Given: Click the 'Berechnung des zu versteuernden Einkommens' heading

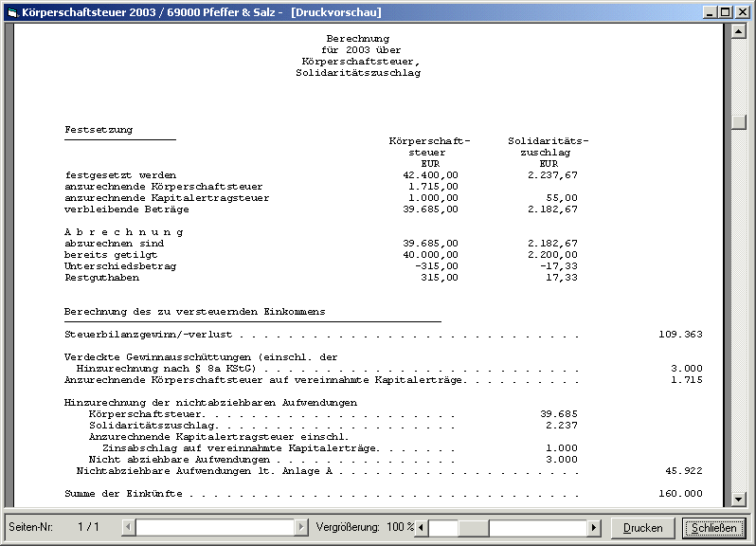Looking at the screenshot, I should (x=195, y=312).
